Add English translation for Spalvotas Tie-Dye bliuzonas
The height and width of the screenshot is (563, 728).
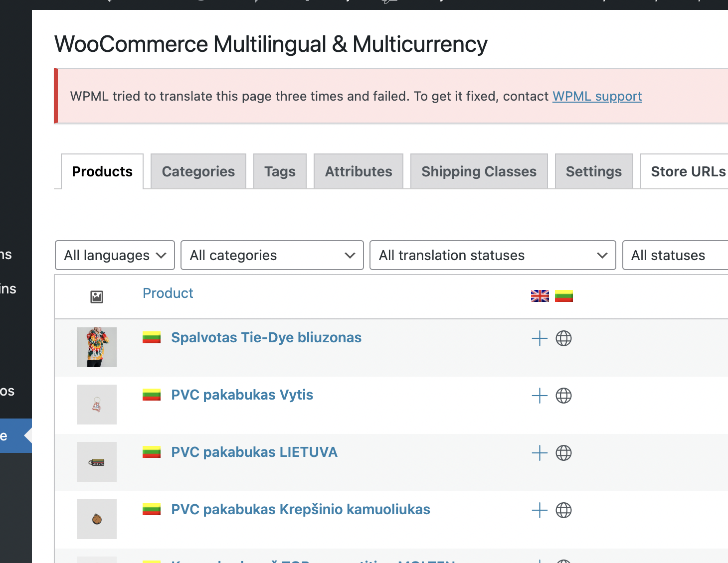click(x=540, y=338)
